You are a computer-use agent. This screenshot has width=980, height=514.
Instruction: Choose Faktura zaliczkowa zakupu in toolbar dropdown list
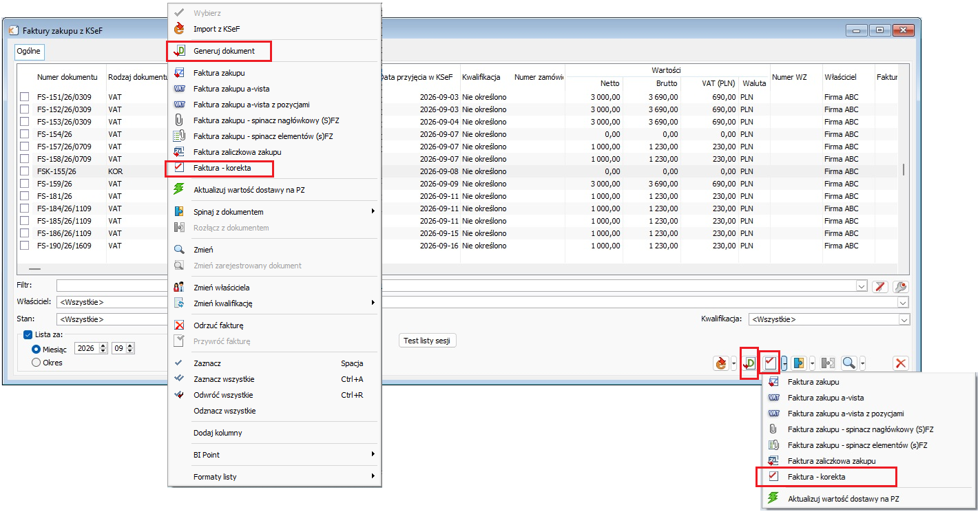[x=869, y=461]
